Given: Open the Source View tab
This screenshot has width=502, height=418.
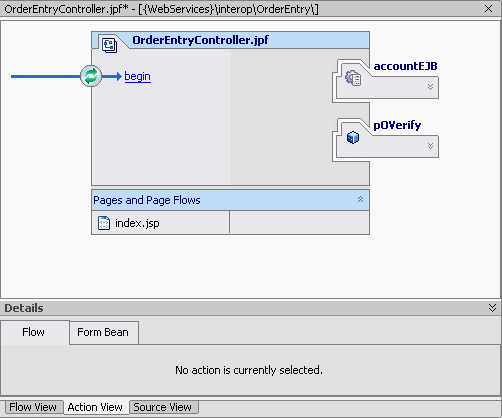Looking at the screenshot, I should click(x=163, y=407).
